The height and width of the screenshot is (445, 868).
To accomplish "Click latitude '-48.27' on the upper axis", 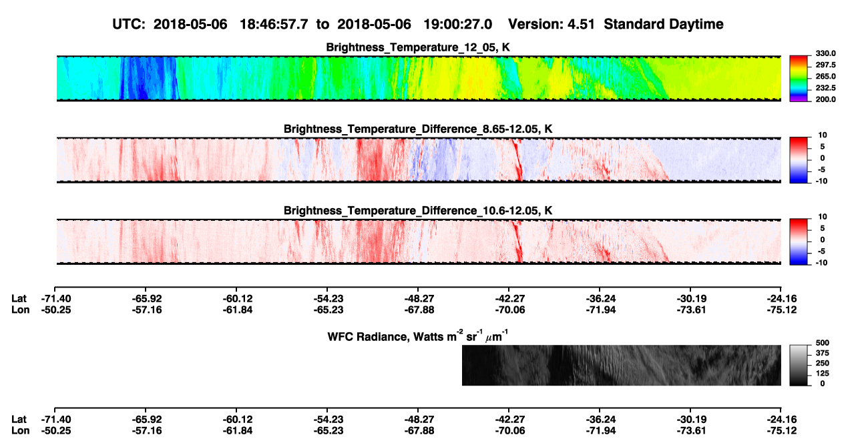I will 418,298.
